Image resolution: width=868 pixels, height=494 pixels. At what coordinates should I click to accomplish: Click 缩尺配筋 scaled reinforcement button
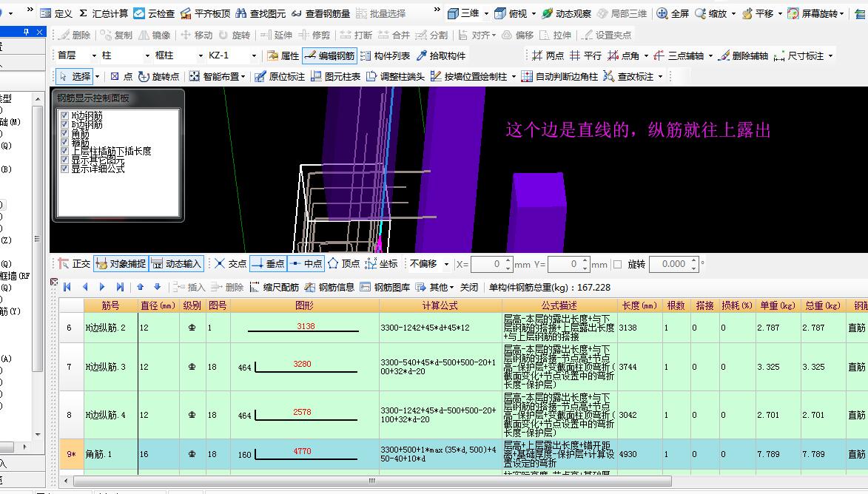pos(275,287)
